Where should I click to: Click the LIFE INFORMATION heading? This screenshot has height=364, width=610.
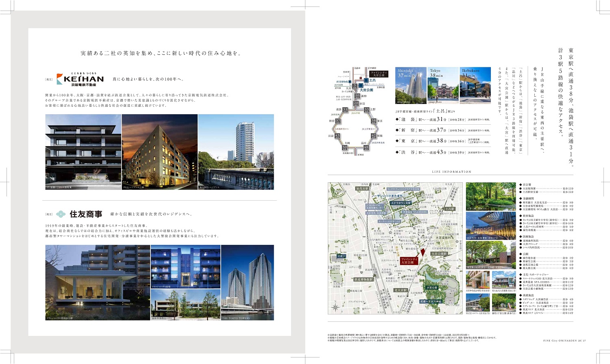tap(451, 172)
